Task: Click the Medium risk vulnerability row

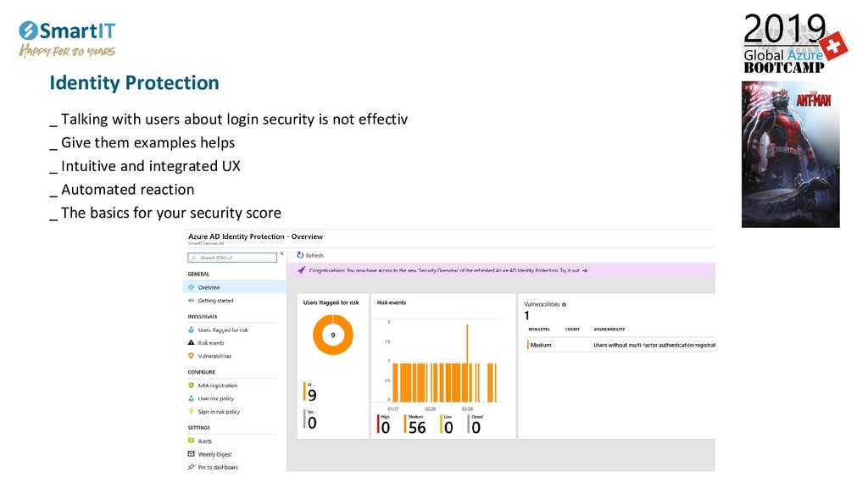Action: coord(619,345)
